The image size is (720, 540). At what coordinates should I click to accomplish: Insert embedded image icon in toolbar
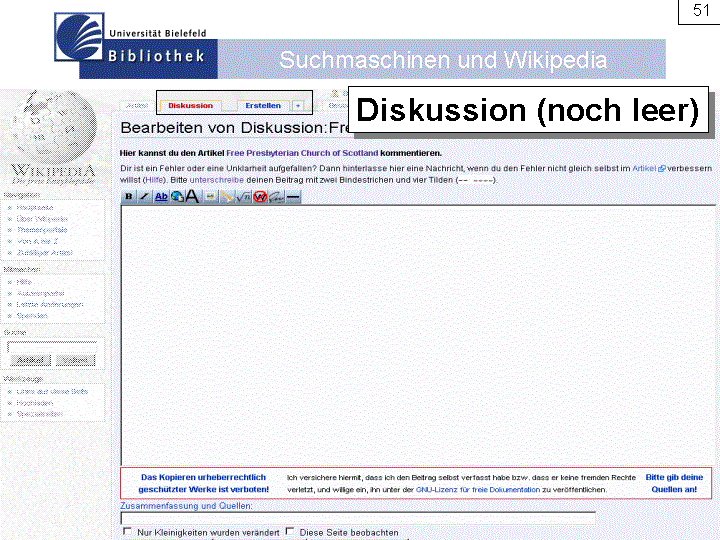[210, 197]
